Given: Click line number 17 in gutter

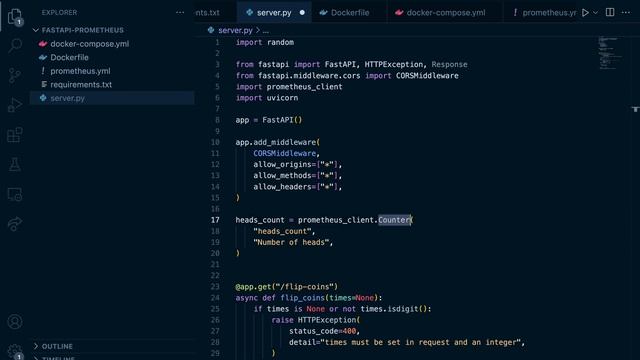Looking at the screenshot, I should (x=215, y=220).
